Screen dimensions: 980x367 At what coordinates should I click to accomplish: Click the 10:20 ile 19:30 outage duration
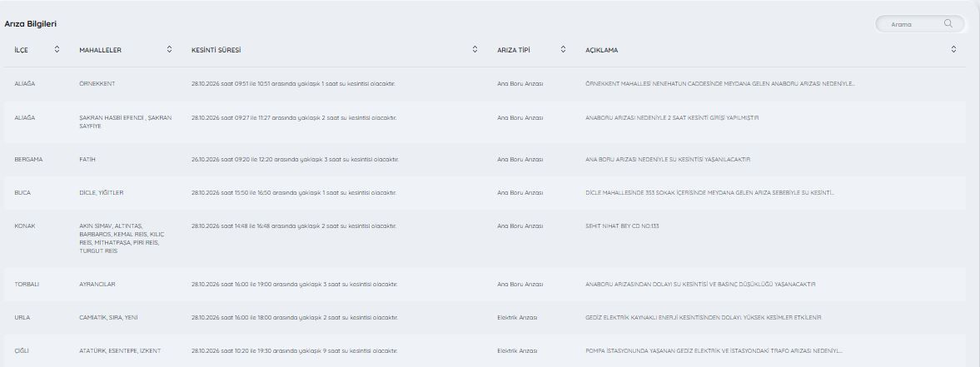click(295, 351)
